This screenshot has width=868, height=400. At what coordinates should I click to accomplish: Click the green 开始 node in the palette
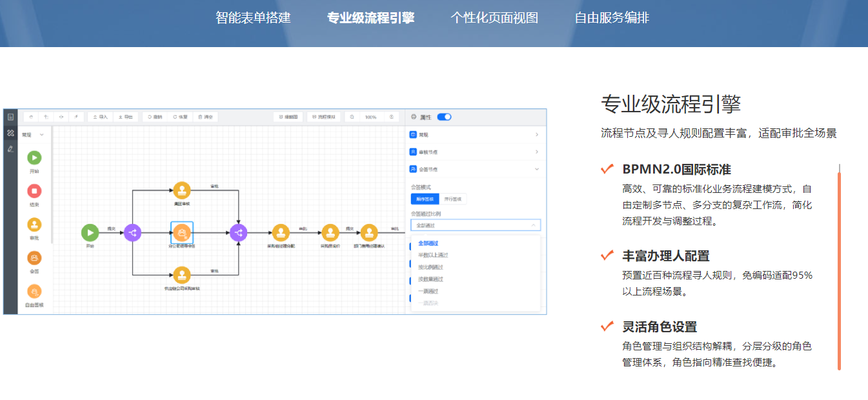[x=34, y=157]
